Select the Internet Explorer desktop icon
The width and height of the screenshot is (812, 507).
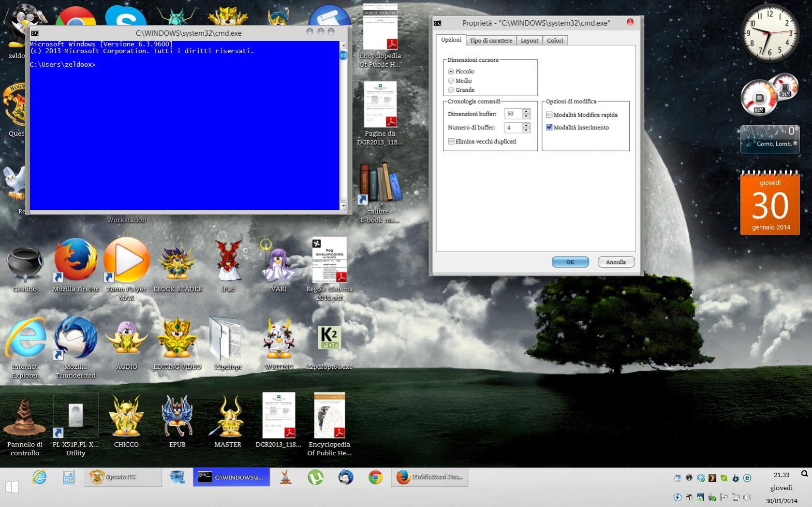(x=25, y=348)
